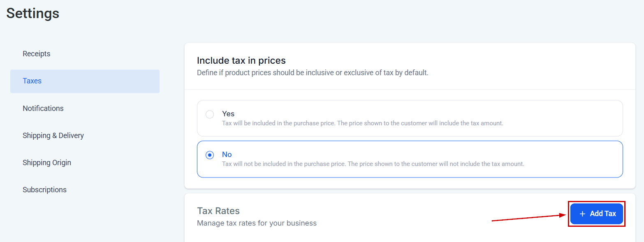
Task: Click "Manage tax rates for your business" text
Action: click(257, 224)
